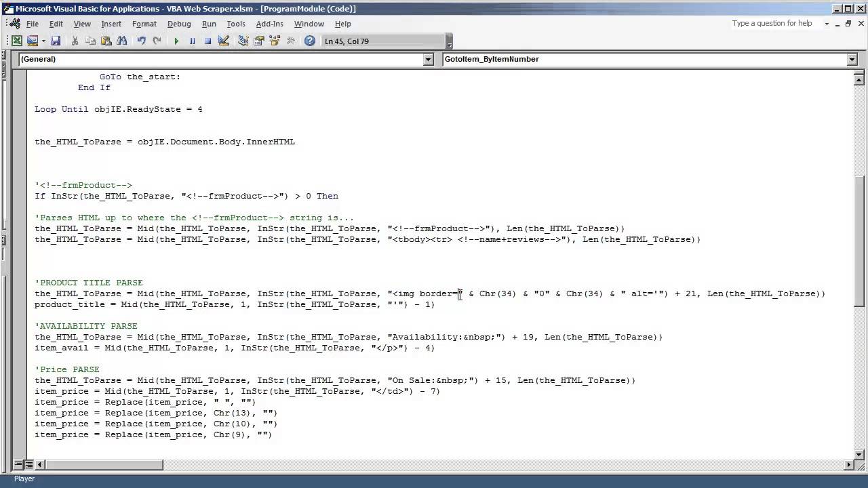
Task: Open the Insert object dropdown arrow
Action: tap(43, 41)
